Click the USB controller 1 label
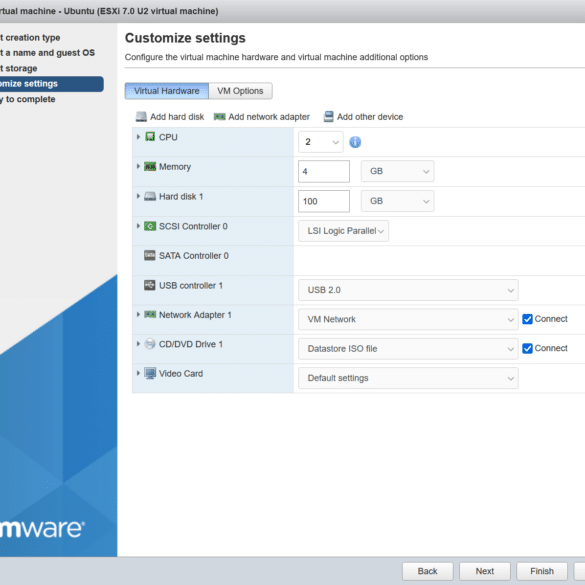The width and height of the screenshot is (585, 585). [x=191, y=285]
